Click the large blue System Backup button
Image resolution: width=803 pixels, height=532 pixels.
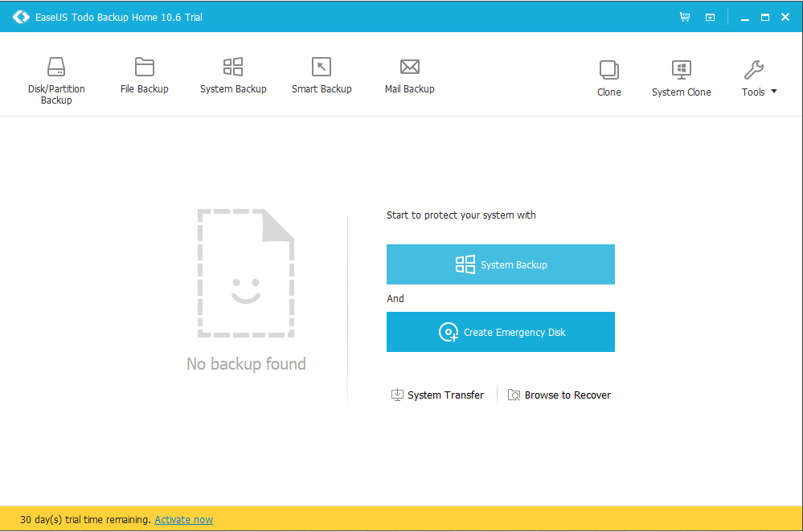click(x=500, y=264)
